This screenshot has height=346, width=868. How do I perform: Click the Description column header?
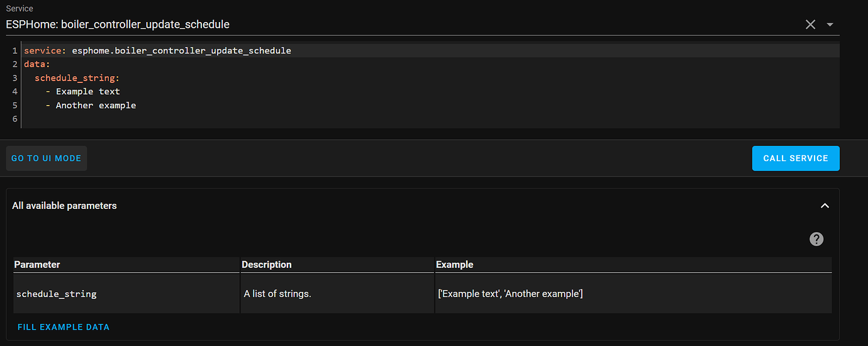coord(267,265)
